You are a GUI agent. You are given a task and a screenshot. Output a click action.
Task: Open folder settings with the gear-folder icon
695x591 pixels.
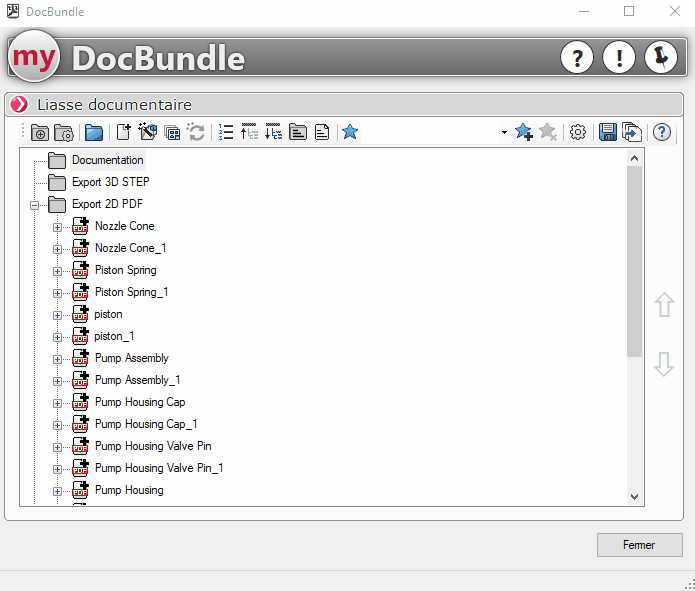(x=64, y=132)
